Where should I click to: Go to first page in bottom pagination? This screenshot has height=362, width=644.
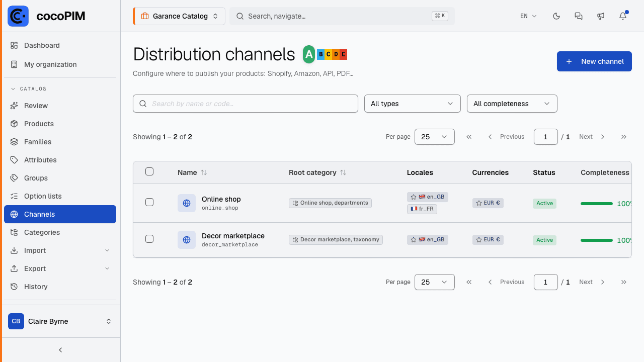coord(469,282)
